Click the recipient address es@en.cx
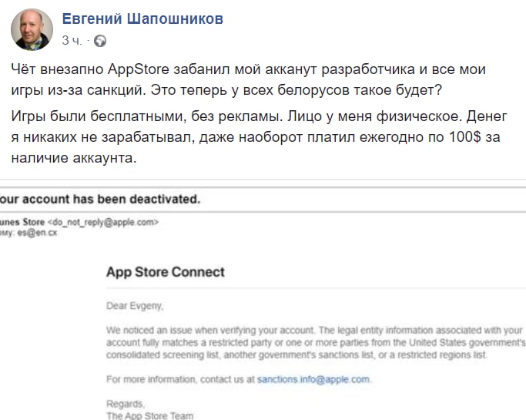Screen dimensions: 526x420 tap(37, 233)
